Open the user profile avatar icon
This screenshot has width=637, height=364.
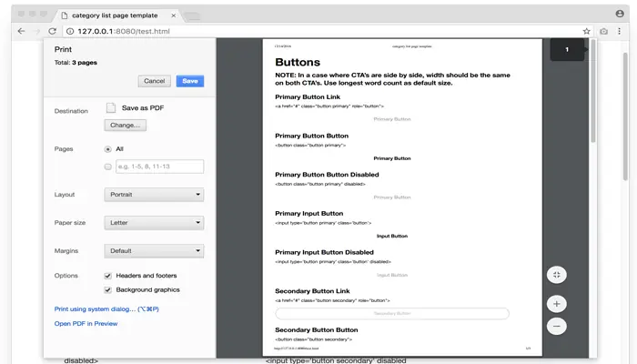(x=620, y=14)
